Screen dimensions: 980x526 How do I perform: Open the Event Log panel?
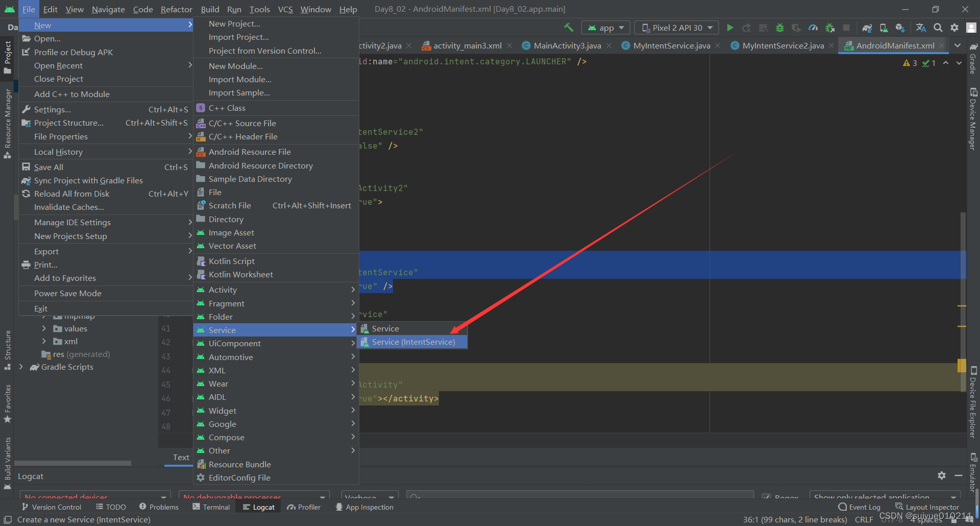point(864,507)
